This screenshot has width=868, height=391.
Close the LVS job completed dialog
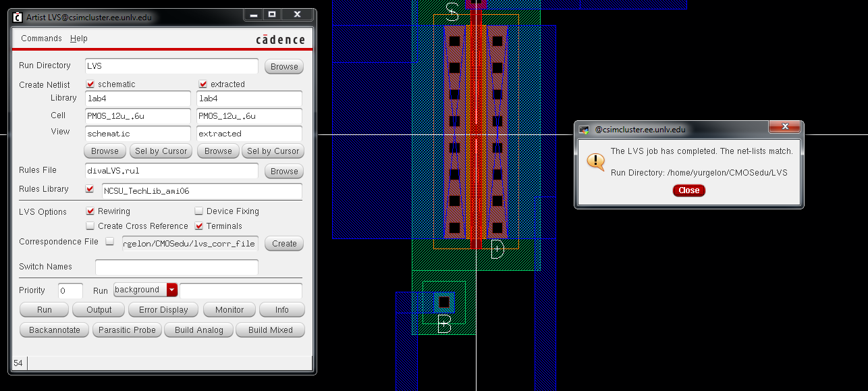(x=688, y=190)
